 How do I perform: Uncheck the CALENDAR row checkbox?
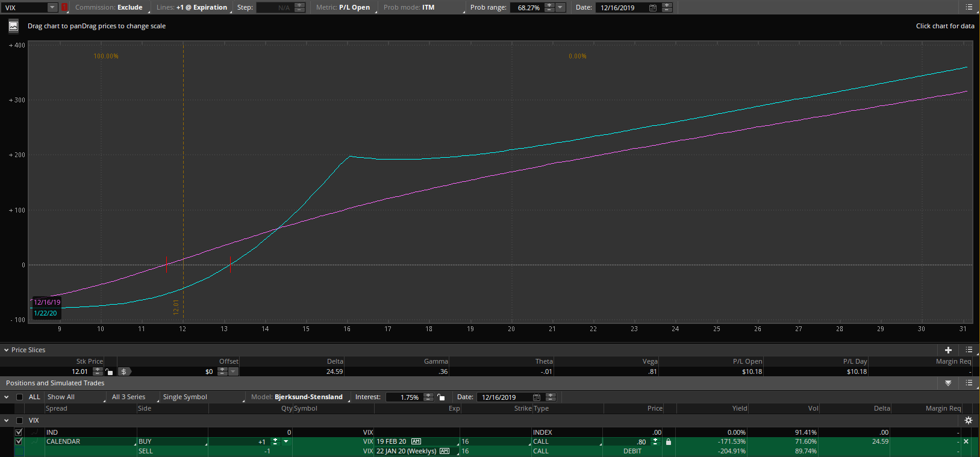(19, 441)
